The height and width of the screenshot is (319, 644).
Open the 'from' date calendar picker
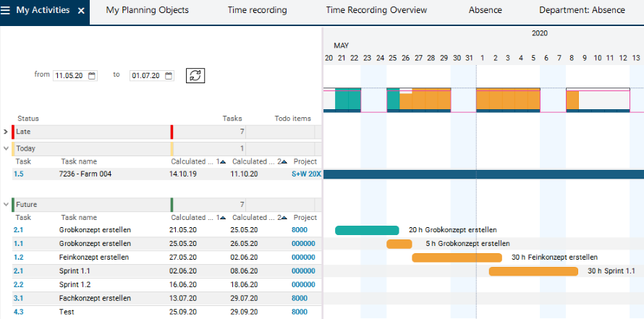[x=92, y=76]
